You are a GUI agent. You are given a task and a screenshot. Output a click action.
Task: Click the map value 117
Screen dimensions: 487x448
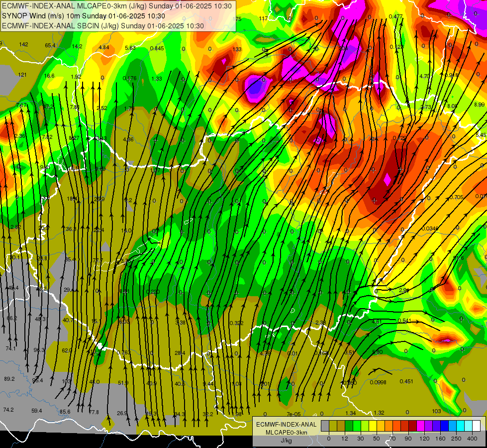(x=263, y=18)
